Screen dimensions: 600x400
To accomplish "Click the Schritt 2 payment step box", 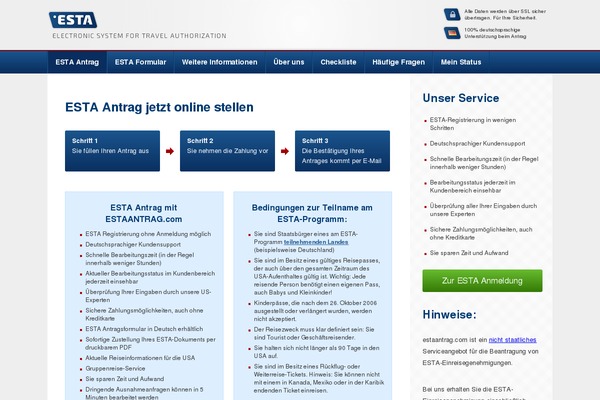I will point(227,151).
